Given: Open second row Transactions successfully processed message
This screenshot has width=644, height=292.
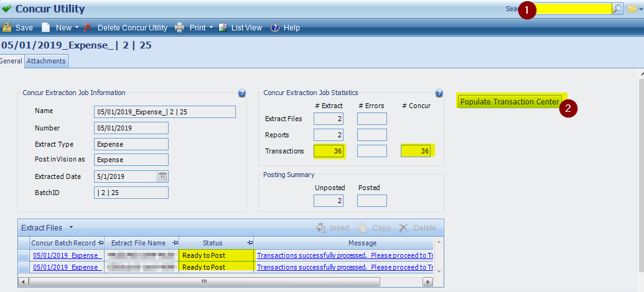Looking at the screenshot, I should tap(345, 267).
